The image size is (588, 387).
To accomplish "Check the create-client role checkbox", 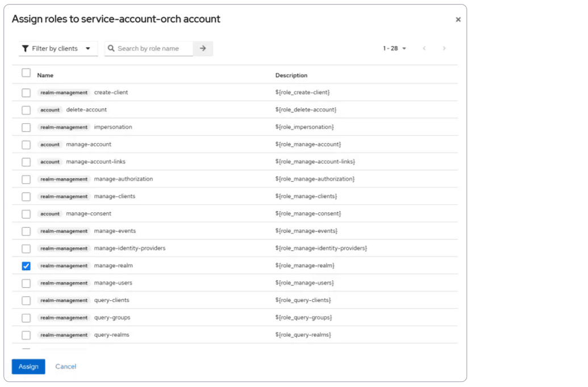I will click(26, 93).
